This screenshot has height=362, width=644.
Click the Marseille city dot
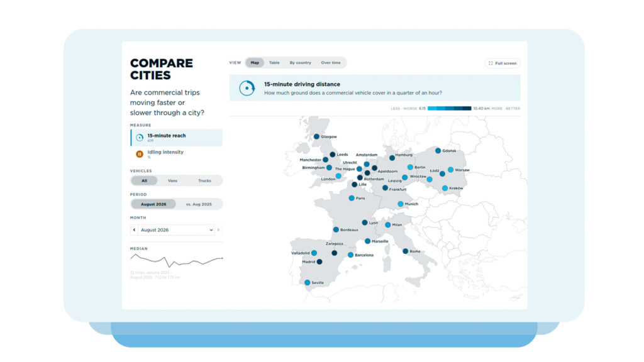pos(367,241)
